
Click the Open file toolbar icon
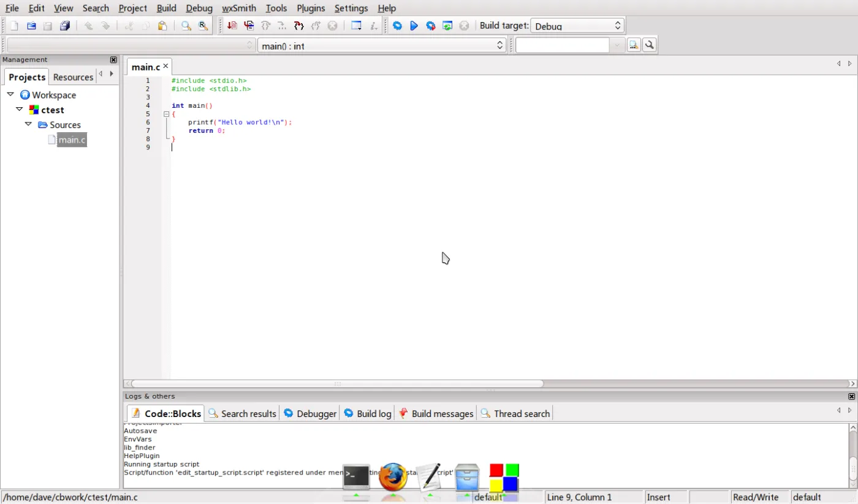coord(31,26)
